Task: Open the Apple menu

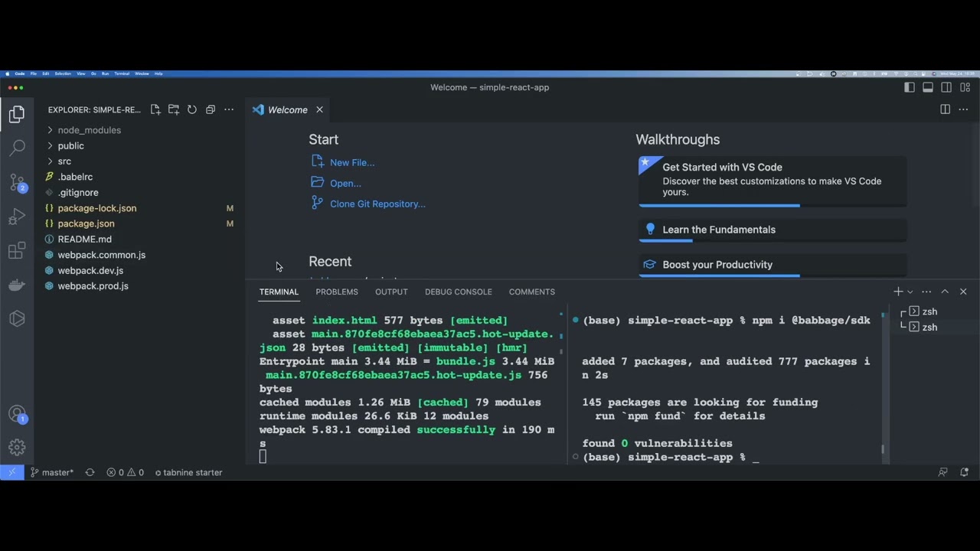Action: 7,73
